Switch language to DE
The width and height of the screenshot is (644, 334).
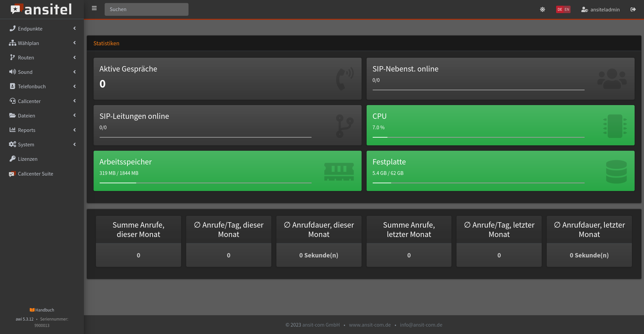[559, 9]
